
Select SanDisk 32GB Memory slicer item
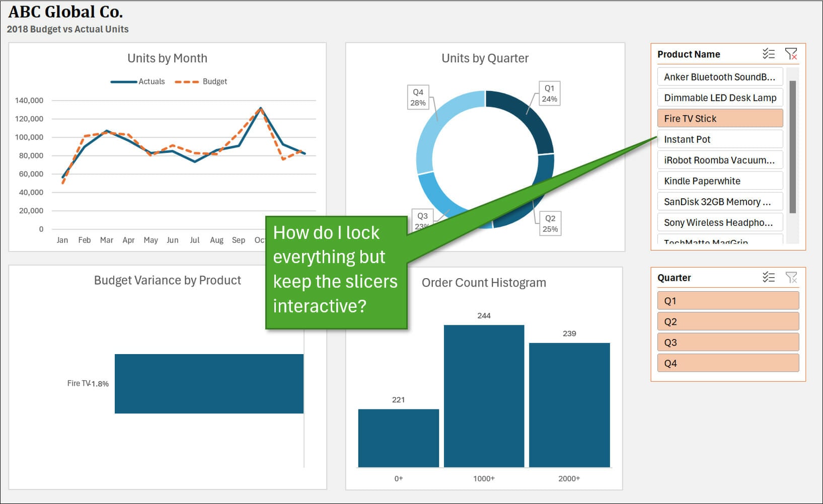click(x=719, y=202)
